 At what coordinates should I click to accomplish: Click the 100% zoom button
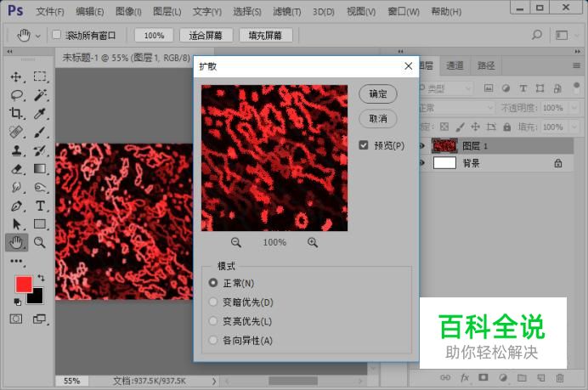154,35
